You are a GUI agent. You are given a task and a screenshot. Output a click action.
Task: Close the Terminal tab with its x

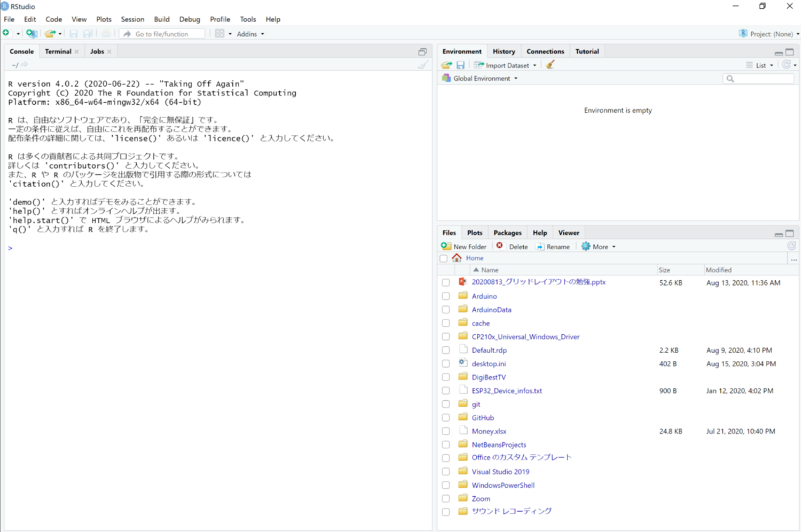(77, 52)
